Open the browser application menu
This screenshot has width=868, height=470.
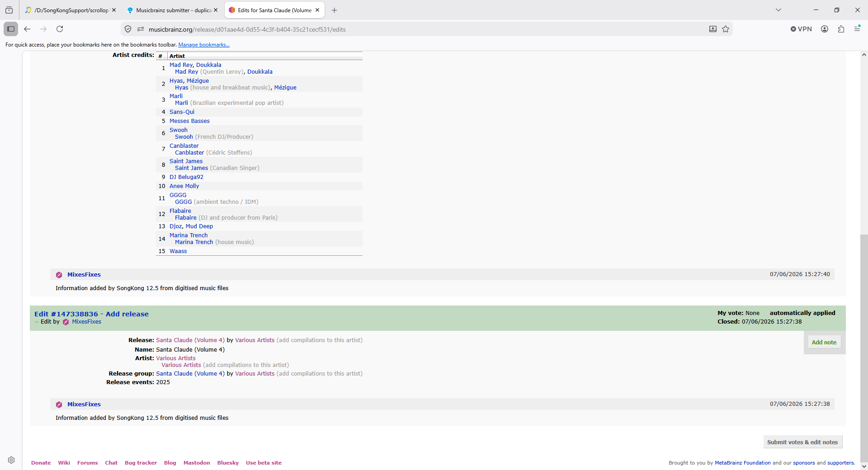coord(857,29)
